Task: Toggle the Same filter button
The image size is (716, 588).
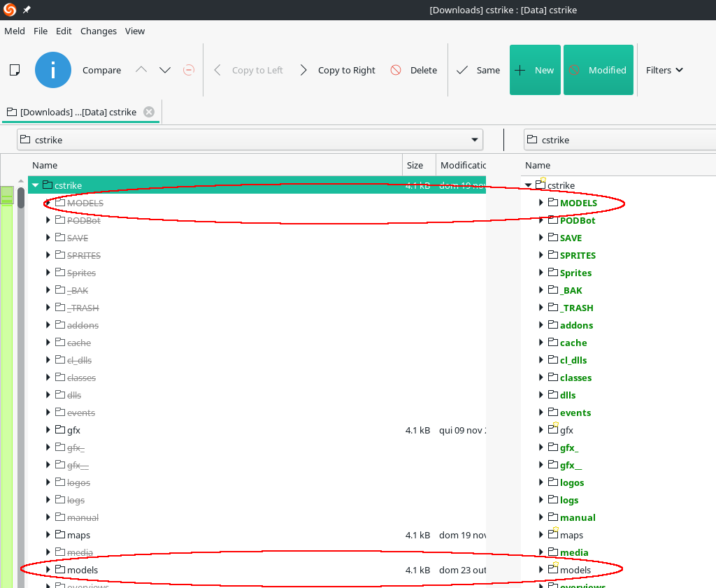Action: click(478, 70)
